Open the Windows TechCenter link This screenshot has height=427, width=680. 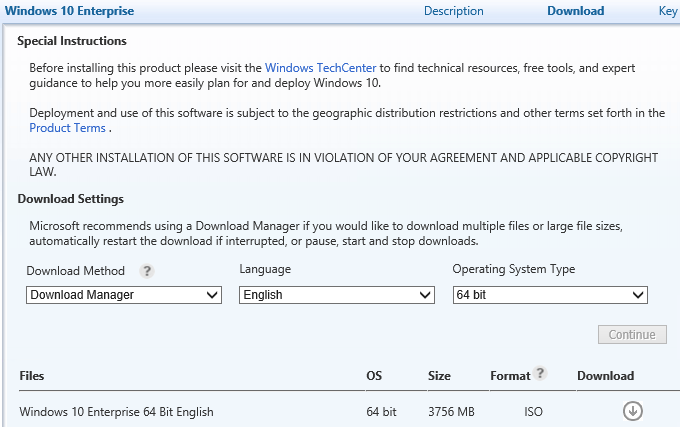320,68
